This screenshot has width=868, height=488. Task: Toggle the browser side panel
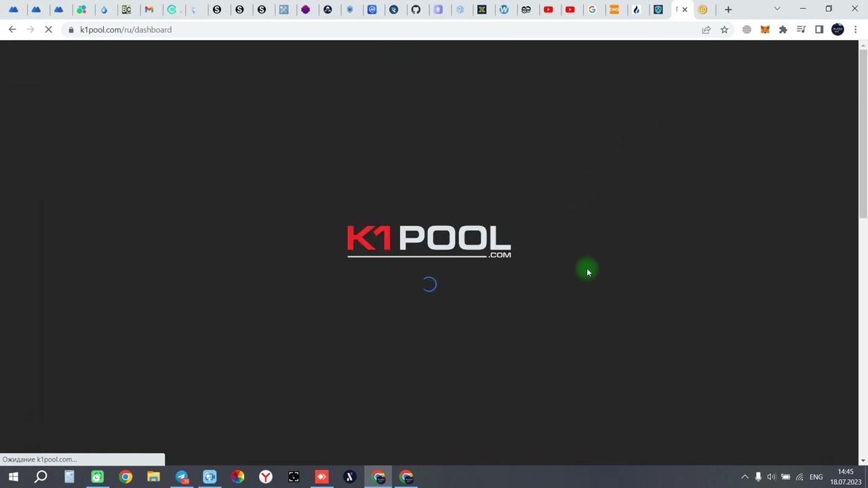pos(819,30)
